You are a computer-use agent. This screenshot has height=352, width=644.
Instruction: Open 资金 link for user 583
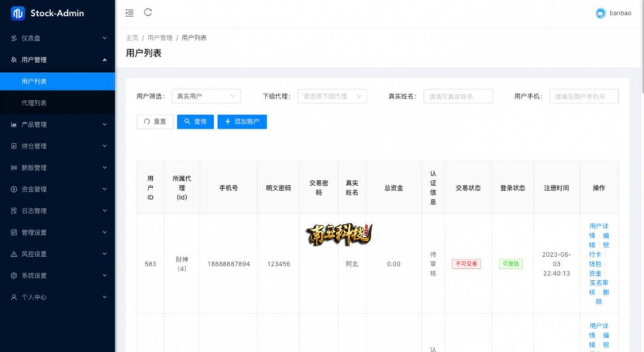pos(595,273)
